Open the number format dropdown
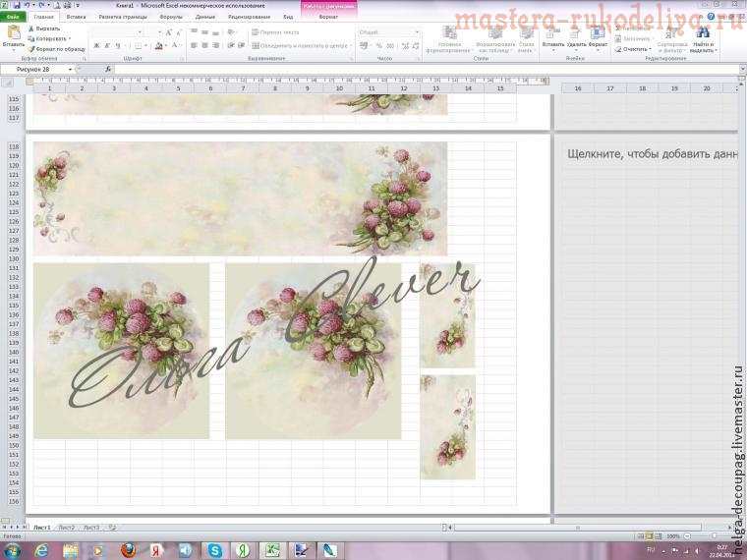The width and height of the screenshot is (747, 560). click(418, 32)
